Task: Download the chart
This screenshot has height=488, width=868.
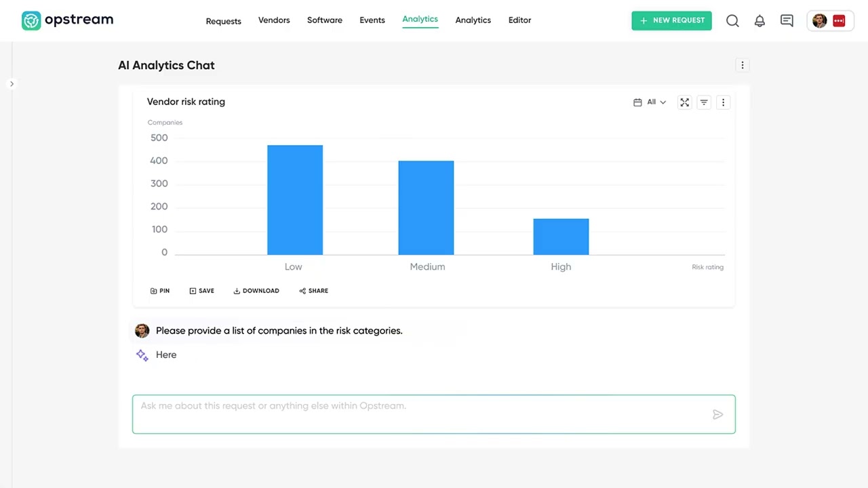Action: 256,291
